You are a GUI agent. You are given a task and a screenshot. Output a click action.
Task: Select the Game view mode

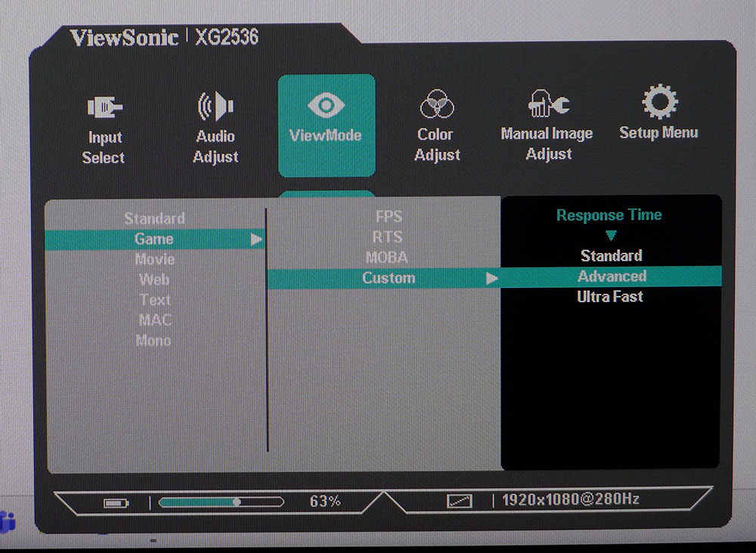155,239
